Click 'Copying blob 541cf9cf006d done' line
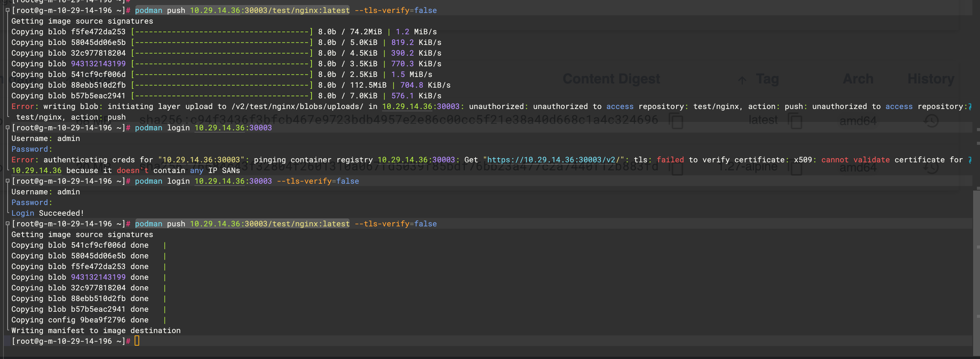Image resolution: width=980 pixels, height=359 pixels. (80, 245)
